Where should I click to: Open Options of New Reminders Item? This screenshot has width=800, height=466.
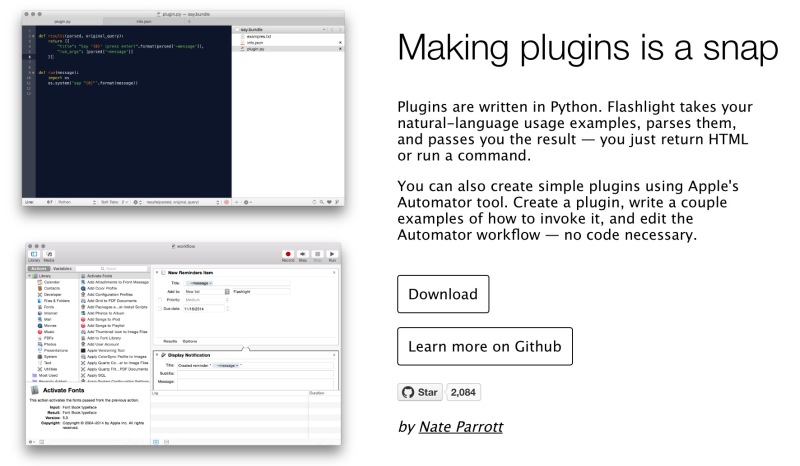[x=190, y=341]
